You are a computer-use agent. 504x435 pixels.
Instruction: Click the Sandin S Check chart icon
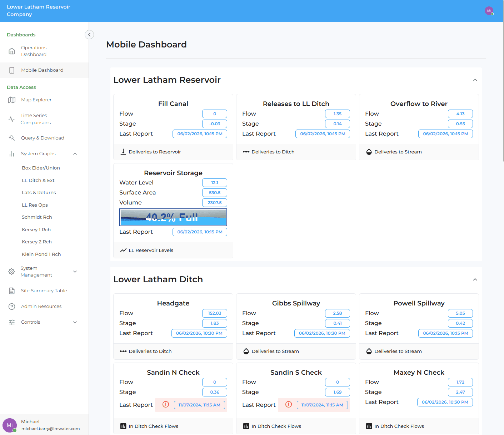point(246,426)
